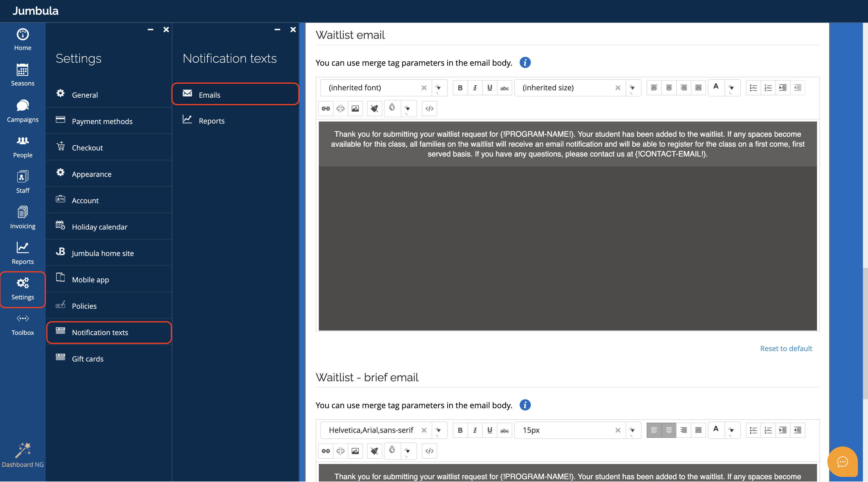
Task: Click the merge tag info icon under Waitlist email
Action: [525, 63]
